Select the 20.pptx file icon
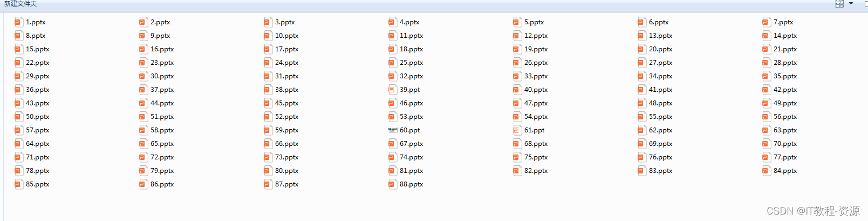Image resolution: width=868 pixels, height=221 pixels. [x=641, y=49]
